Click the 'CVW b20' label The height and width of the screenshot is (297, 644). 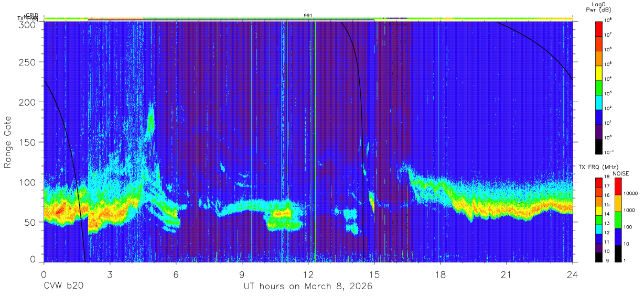point(63,287)
